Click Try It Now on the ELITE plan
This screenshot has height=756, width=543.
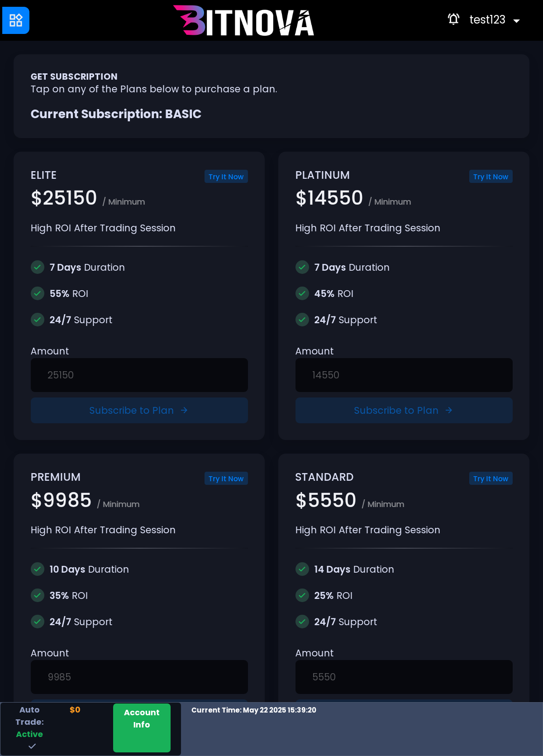click(x=226, y=177)
